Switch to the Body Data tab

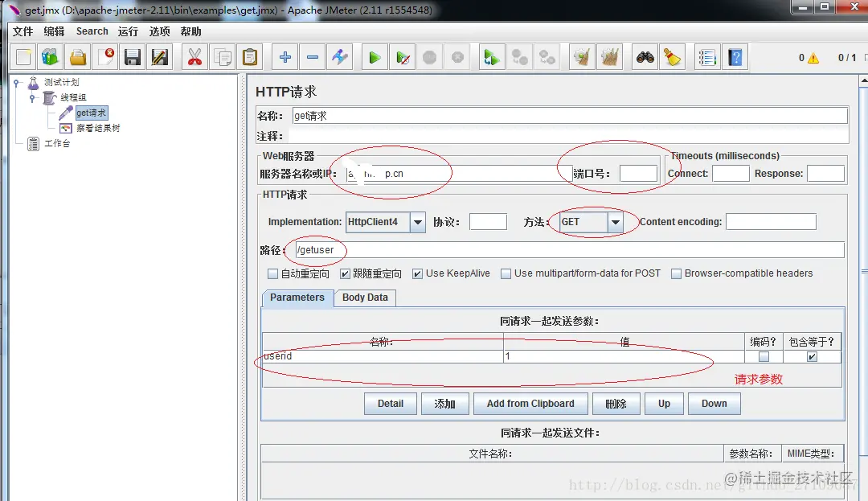[365, 298]
